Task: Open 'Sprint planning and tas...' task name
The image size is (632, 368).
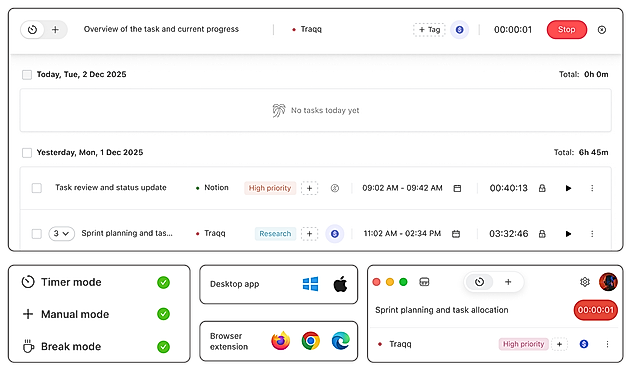Action: tap(127, 233)
